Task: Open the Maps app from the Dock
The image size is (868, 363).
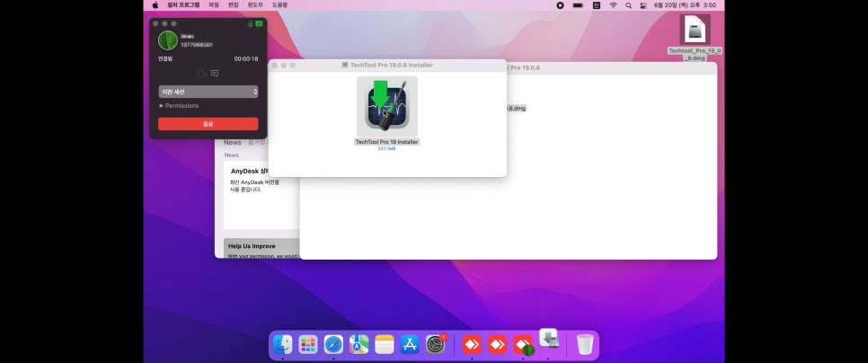Action: (x=359, y=344)
